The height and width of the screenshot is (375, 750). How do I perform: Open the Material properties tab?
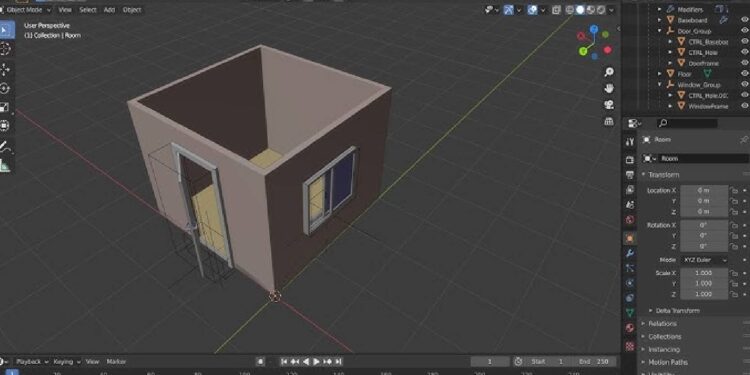[x=630, y=328]
